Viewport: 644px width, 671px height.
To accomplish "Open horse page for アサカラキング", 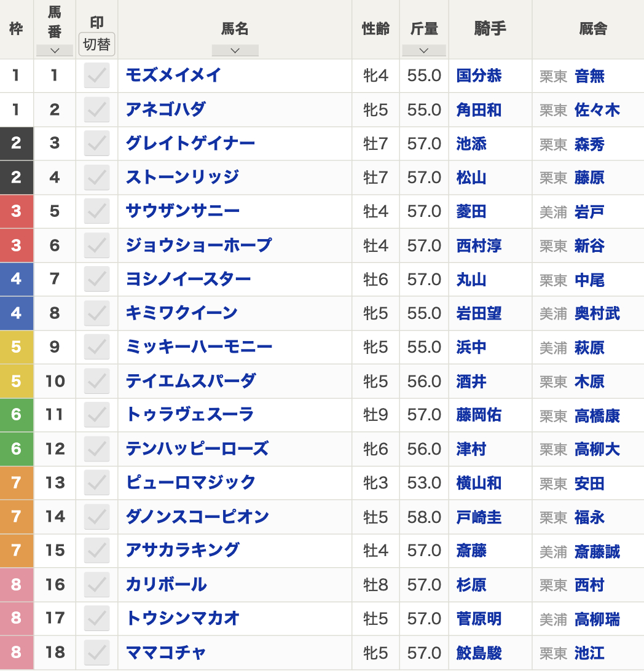I will click(183, 551).
